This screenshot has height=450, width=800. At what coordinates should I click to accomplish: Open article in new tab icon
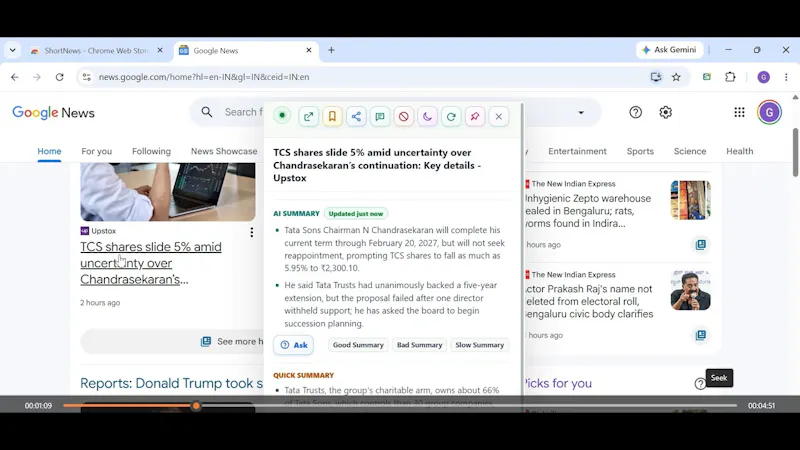(308, 117)
